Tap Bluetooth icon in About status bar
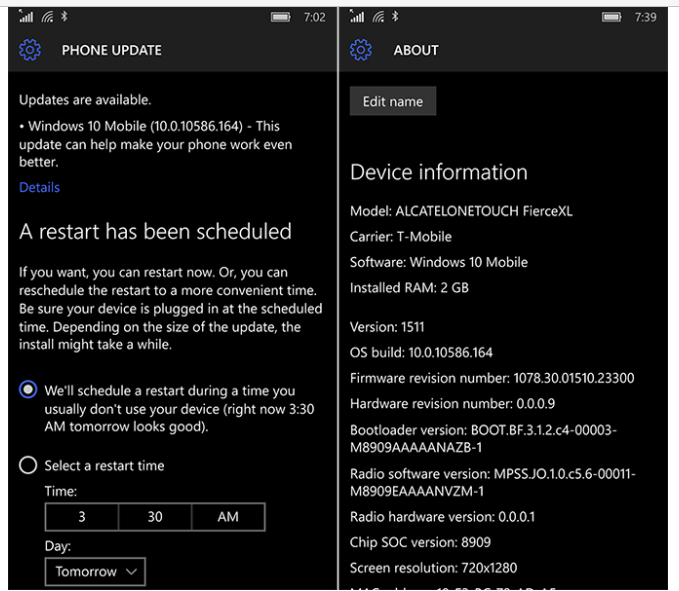The image size is (679, 591). tap(395, 16)
